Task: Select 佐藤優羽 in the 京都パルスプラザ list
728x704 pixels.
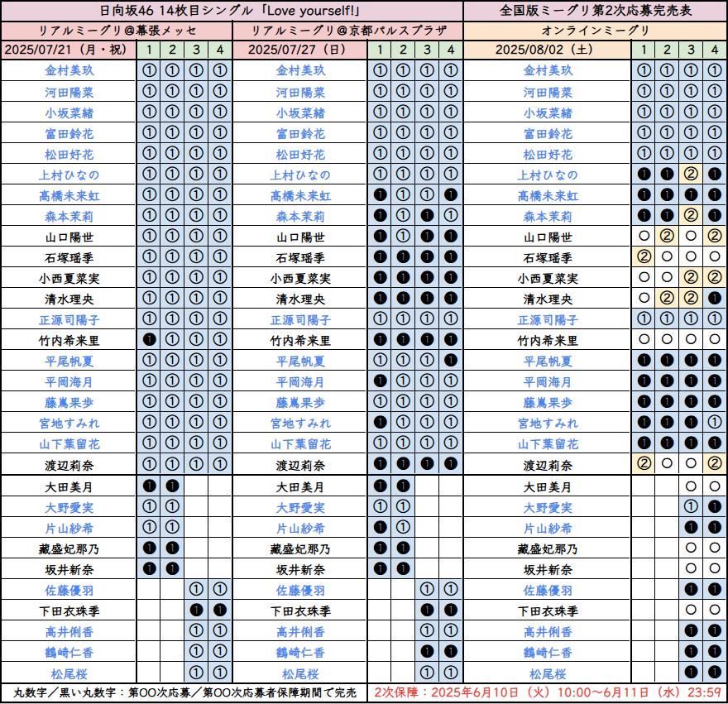Action: (x=300, y=590)
